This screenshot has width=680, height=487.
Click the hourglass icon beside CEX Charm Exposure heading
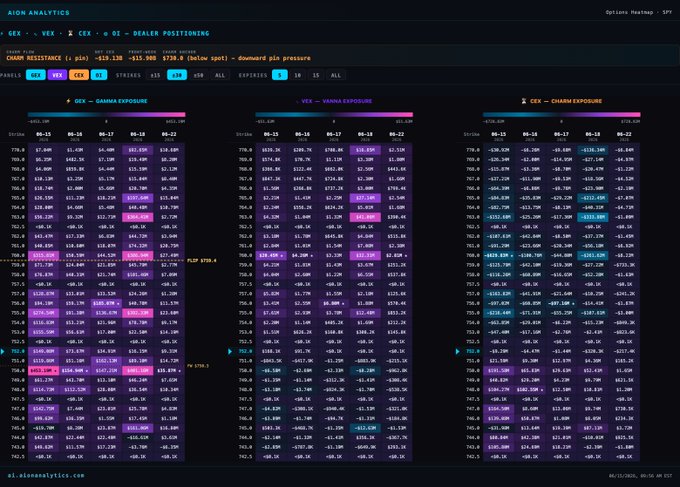(x=524, y=101)
